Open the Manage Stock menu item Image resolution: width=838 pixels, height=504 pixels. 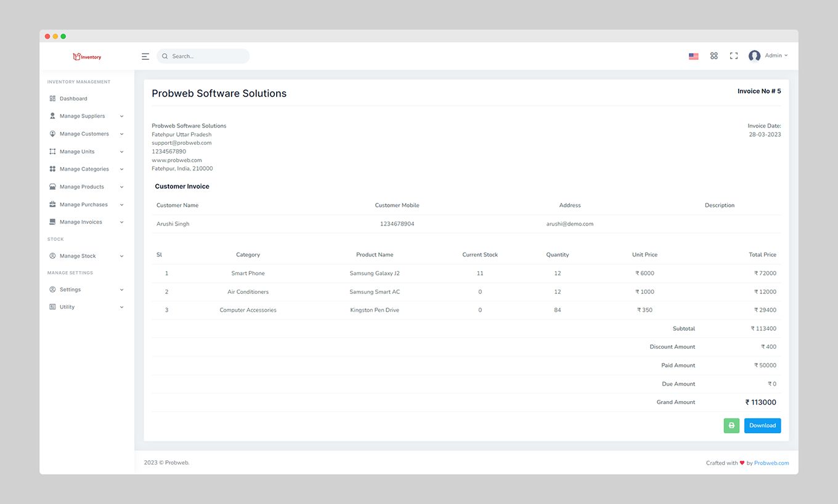click(x=78, y=256)
